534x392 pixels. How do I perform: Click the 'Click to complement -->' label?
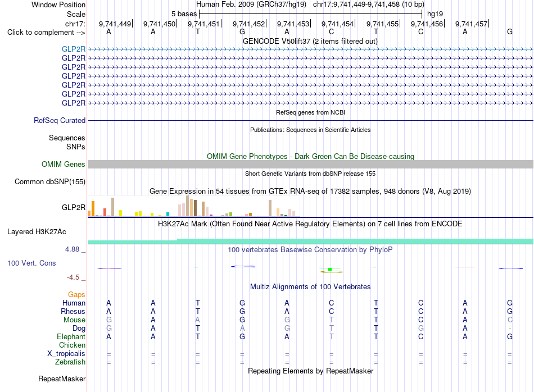pyautogui.click(x=46, y=33)
